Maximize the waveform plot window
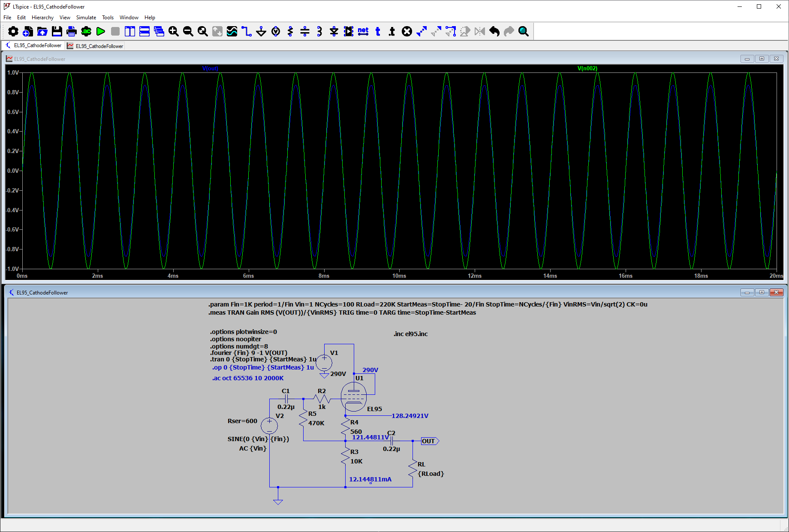 762,59
